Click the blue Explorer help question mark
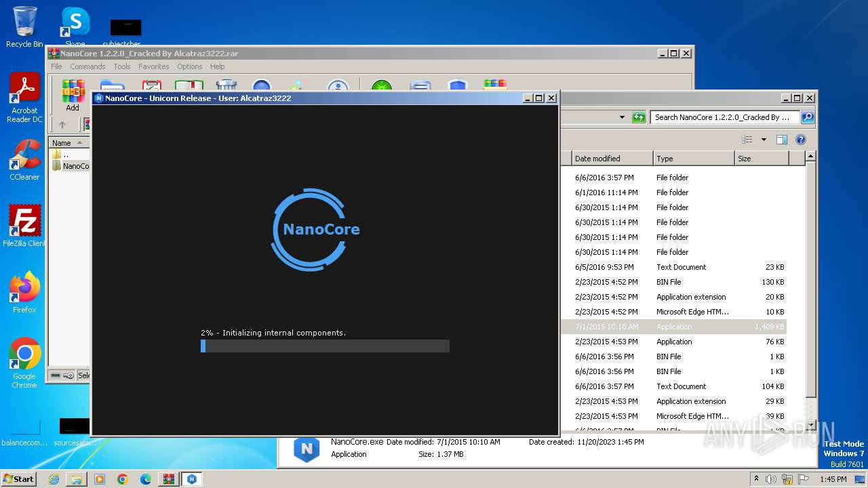The height and width of the screenshot is (488, 868). pos(801,140)
